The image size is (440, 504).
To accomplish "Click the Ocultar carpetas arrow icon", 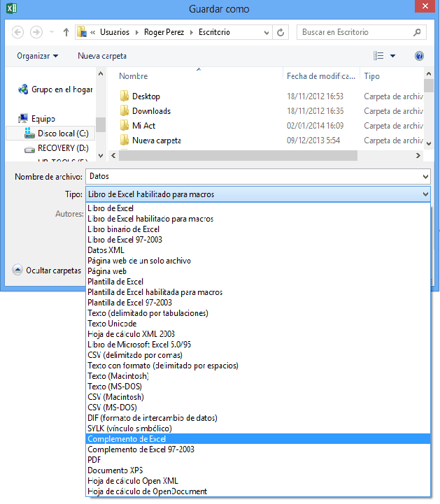I will point(17,270).
